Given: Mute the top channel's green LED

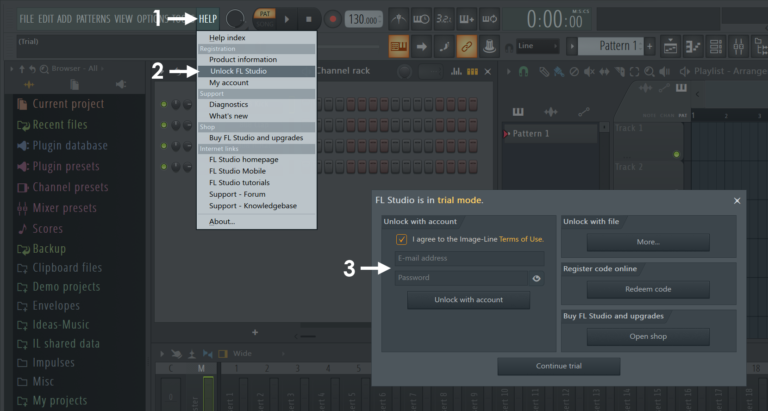Looking at the screenshot, I should tap(164, 104).
